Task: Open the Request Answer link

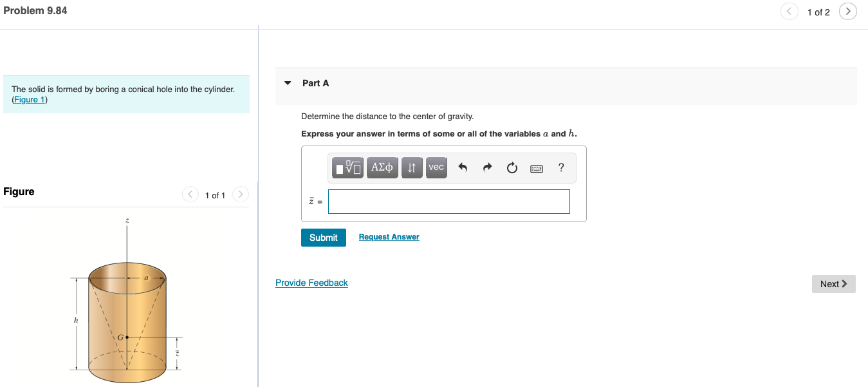Action: (389, 236)
